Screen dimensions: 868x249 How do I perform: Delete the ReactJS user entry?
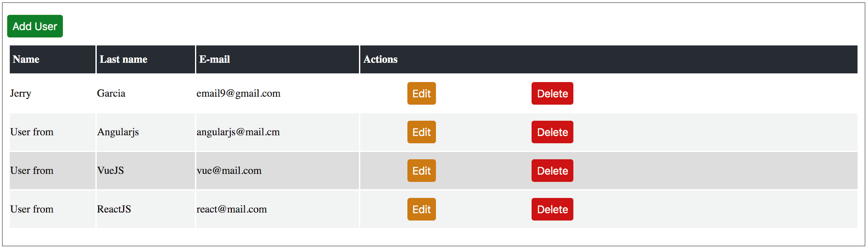[552, 209]
